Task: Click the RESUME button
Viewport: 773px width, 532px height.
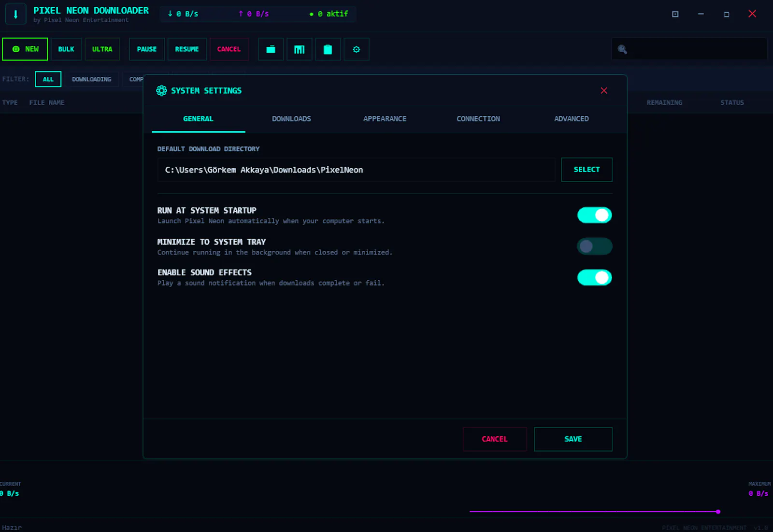Action: click(x=187, y=49)
